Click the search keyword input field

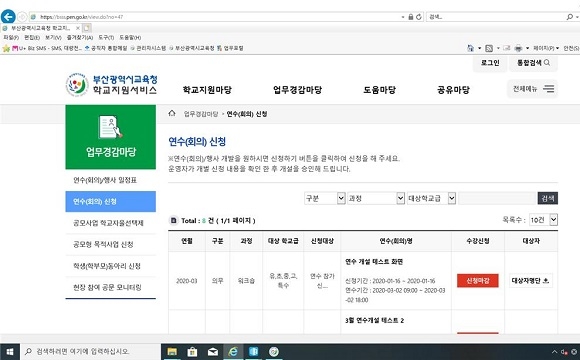497,198
